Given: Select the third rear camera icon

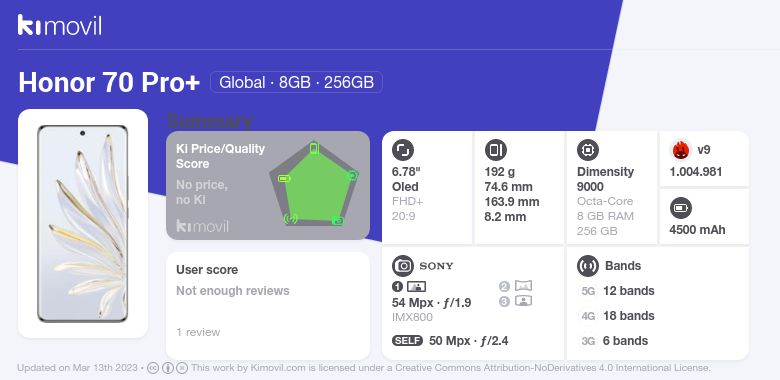Looking at the screenshot, I should [516, 301].
